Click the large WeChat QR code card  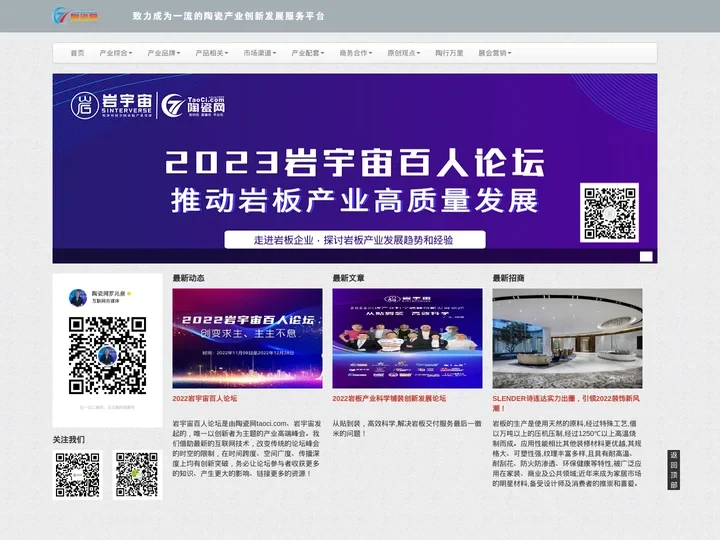(107, 351)
